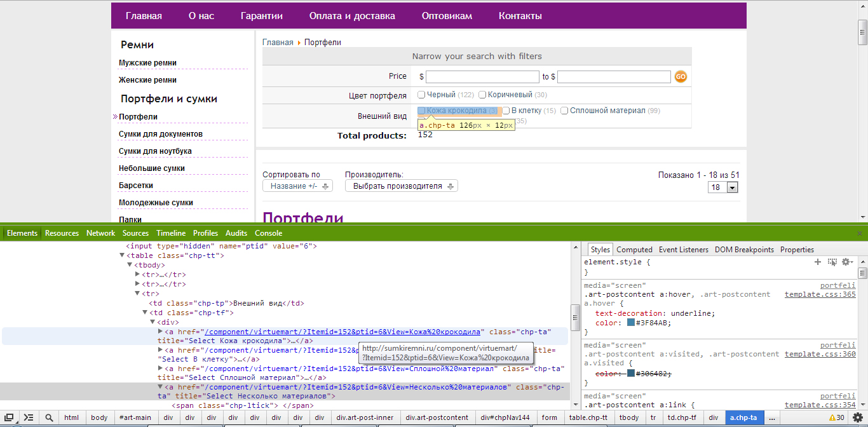This screenshot has height=427, width=868.
Task: Open DevTools settings gear at bottom right
Action: point(857,417)
